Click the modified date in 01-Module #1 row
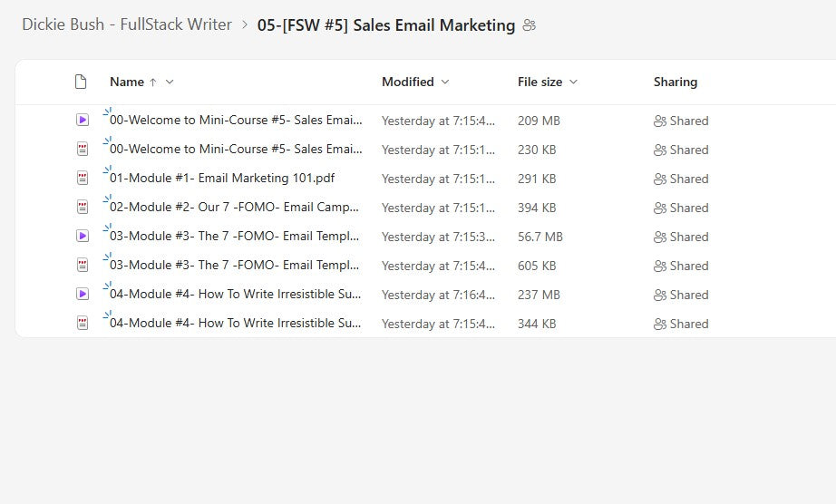836x504 pixels. 438,179
